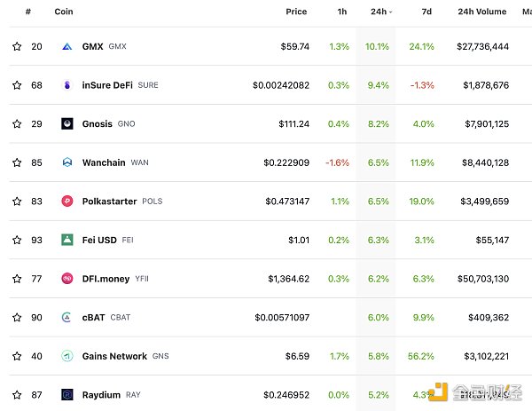This screenshot has width=532, height=411.
Task: Click the inSure DeFi coin logo
Action: 66,85
